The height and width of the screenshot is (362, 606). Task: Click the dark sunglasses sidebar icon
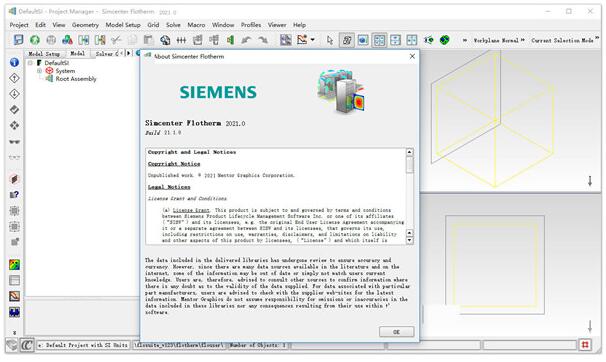14,142
